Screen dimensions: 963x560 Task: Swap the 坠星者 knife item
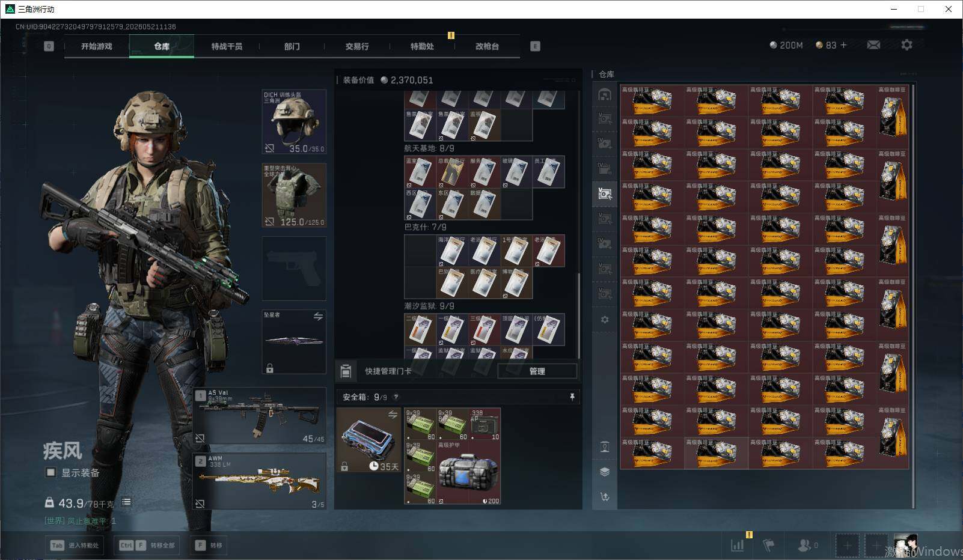click(318, 316)
